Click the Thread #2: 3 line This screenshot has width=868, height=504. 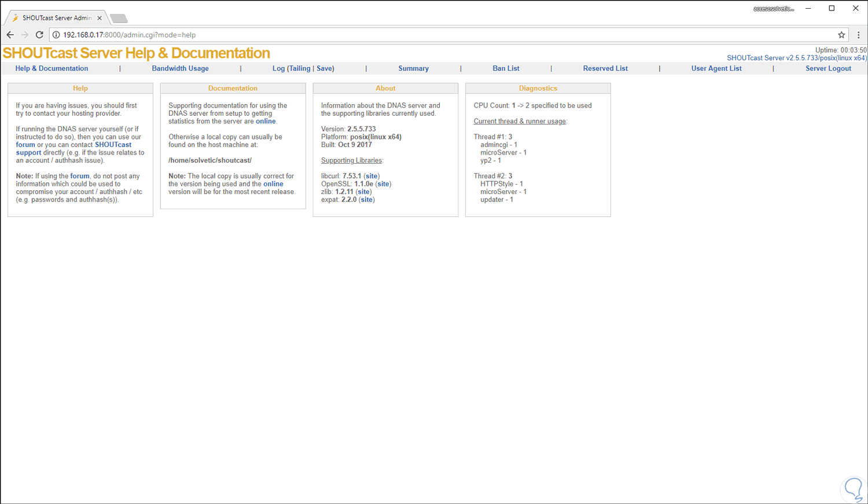[493, 176]
